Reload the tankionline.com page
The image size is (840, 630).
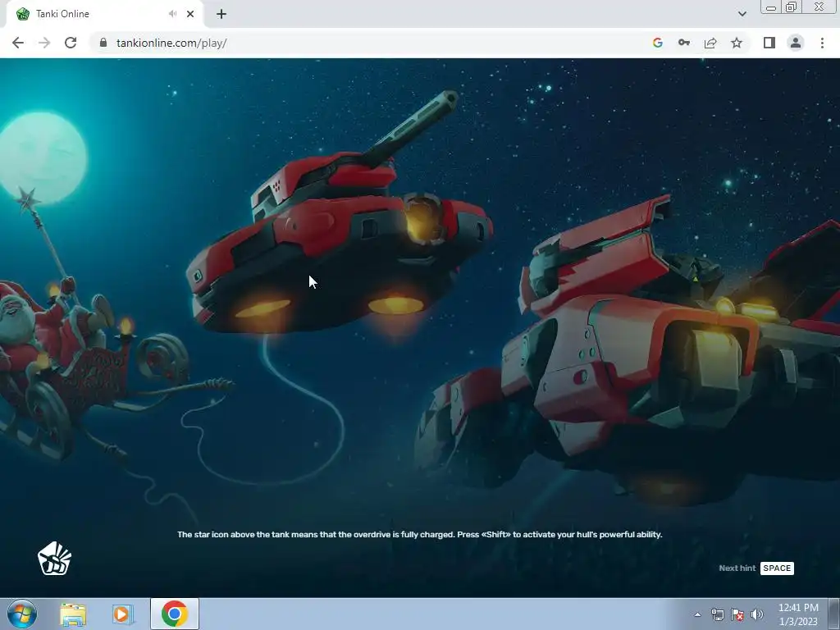[x=71, y=43]
